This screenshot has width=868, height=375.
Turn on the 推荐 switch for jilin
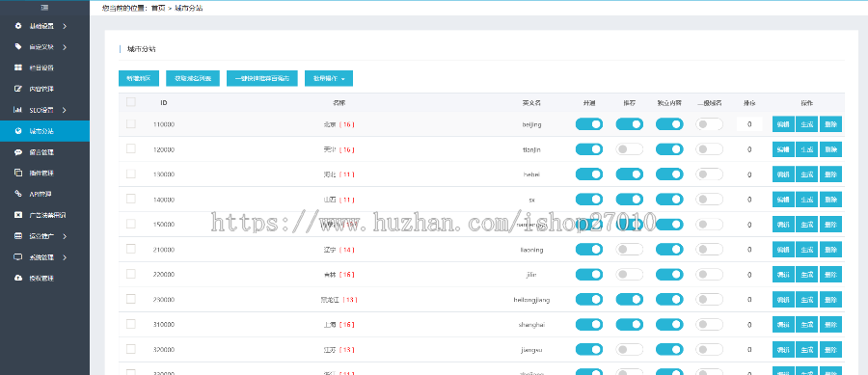pos(630,275)
